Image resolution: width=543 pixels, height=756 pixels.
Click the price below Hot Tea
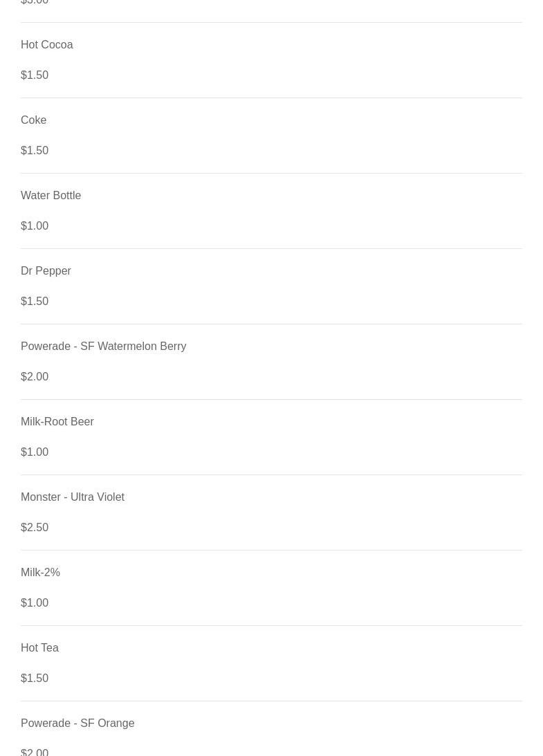tap(35, 679)
